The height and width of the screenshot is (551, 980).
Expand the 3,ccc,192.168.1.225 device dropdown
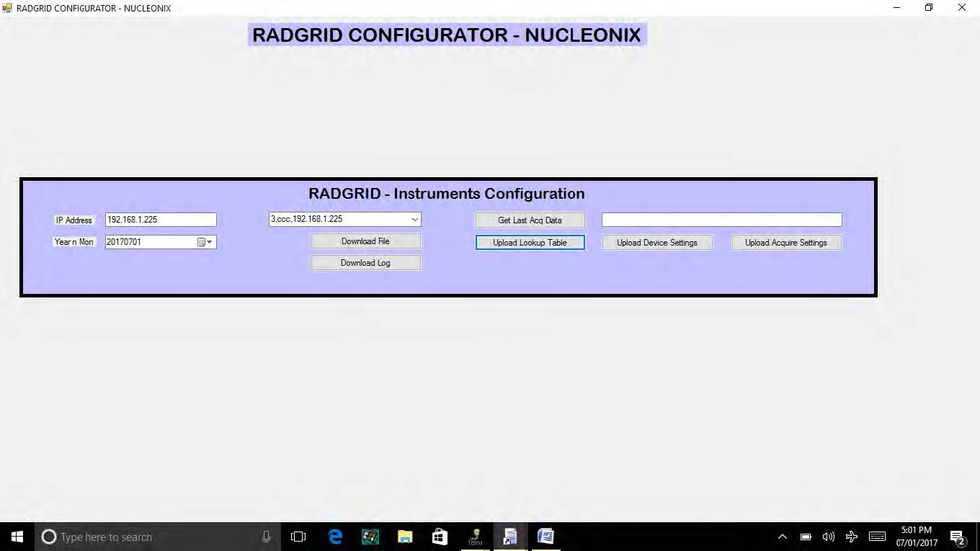[414, 219]
